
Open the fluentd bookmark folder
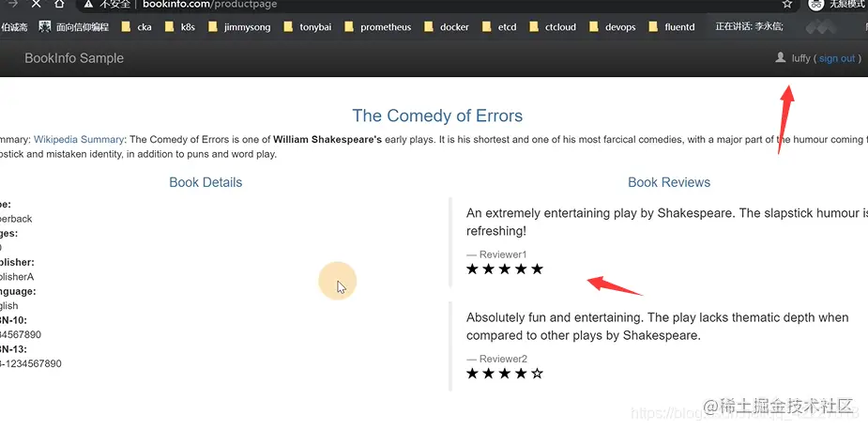coord(672,26)
